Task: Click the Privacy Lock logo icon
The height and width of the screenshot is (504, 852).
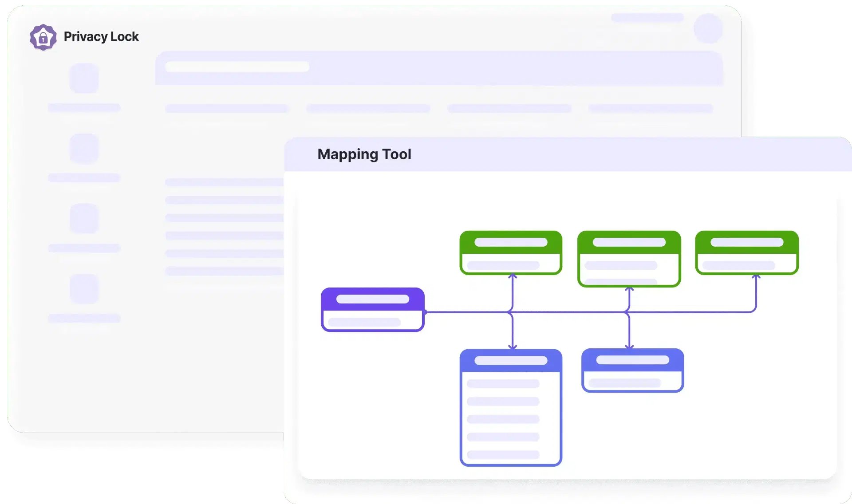Action: tap(43, 37)
